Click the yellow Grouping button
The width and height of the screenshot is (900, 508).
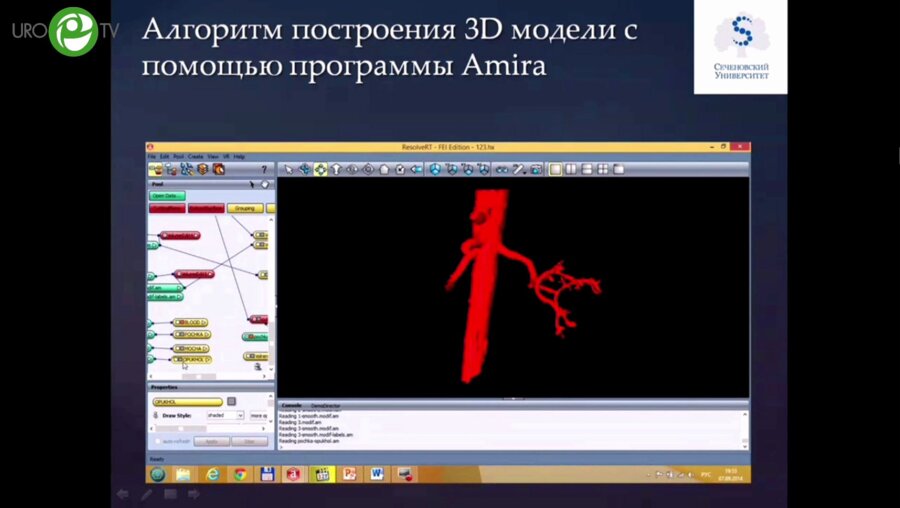tap(245, 208)
